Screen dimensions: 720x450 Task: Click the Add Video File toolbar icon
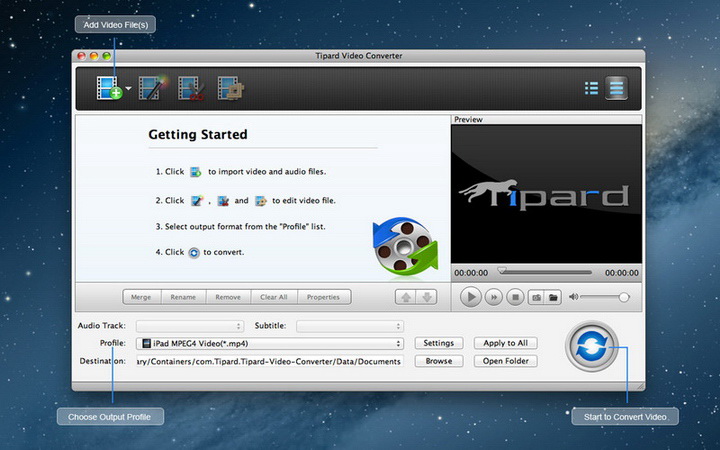(x=109, y=88)
